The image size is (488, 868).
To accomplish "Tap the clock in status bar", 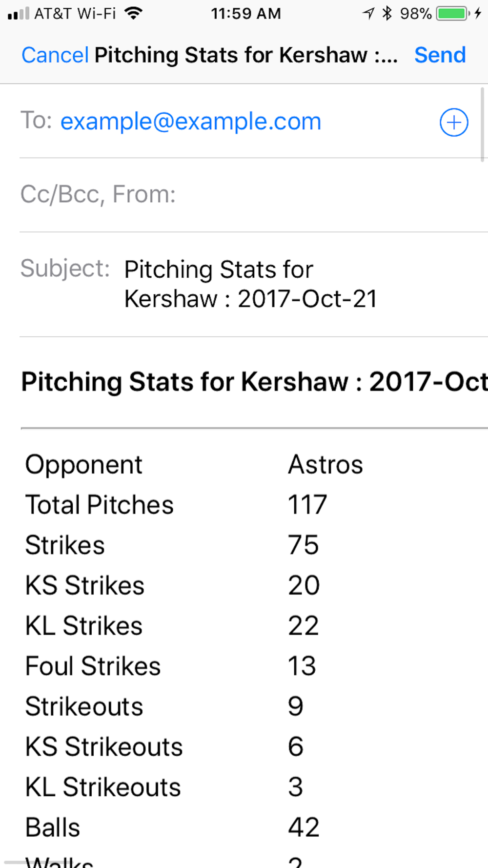I will (x=246, y=14).
